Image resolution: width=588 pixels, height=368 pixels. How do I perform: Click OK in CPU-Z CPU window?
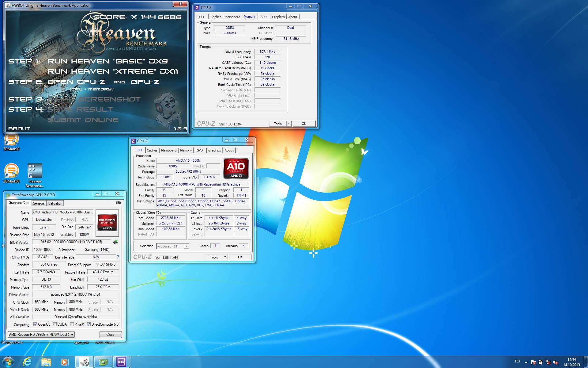pos(240,257)
